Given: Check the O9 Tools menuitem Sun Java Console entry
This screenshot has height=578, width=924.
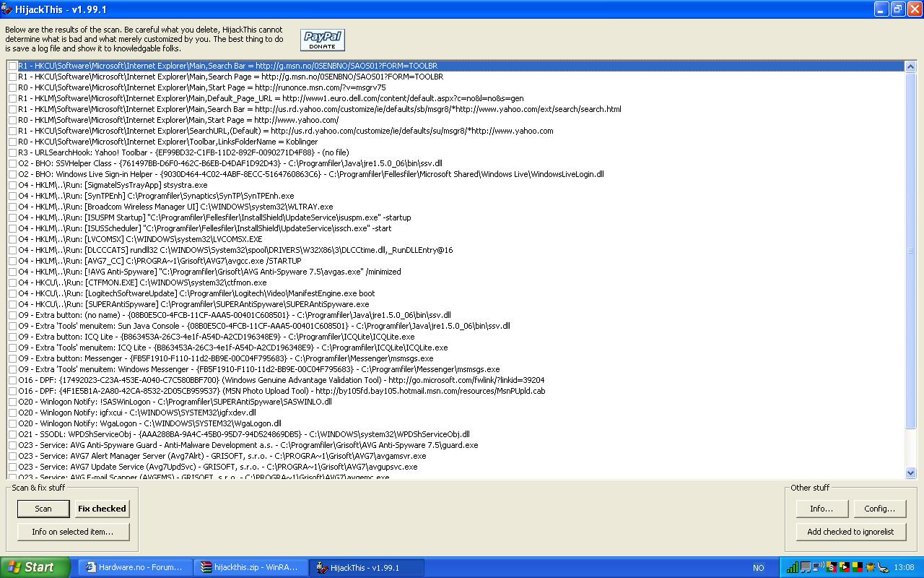Looking at the screenshot, I should 13,326.
